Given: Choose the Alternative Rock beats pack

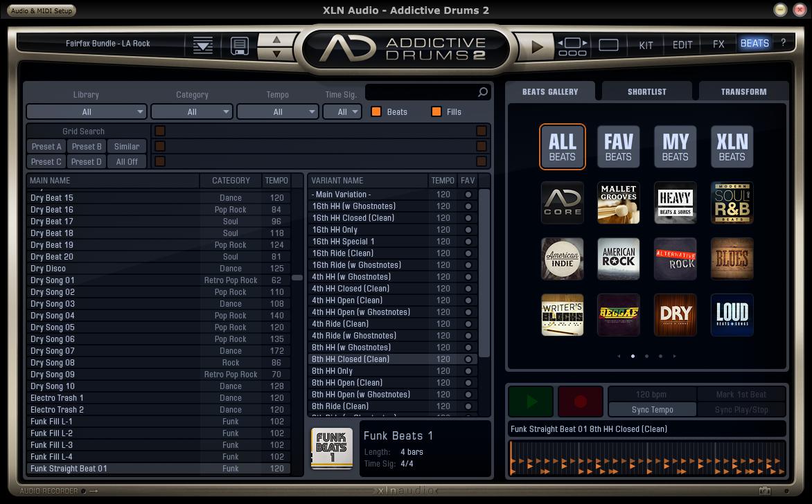Looking at the screenshot, I should (x=676, y=259).
